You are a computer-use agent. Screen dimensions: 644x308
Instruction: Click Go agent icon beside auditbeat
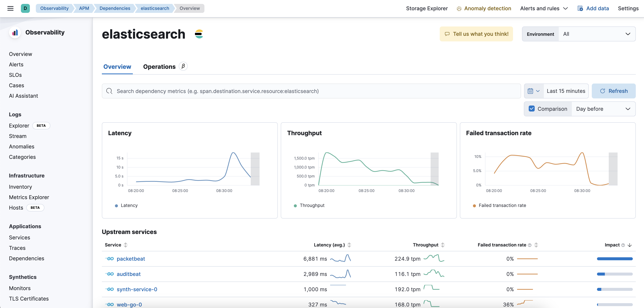(x=110, y=274)
